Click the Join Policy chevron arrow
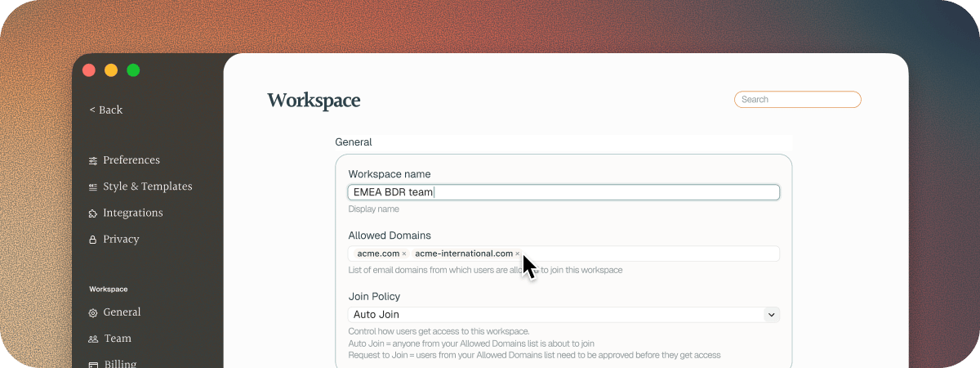 coord(771,314)
